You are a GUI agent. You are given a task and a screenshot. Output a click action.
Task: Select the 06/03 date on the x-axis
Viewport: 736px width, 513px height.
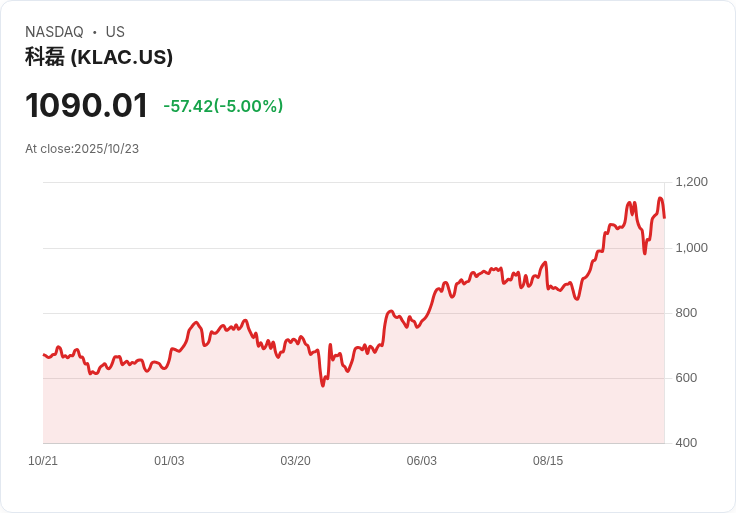(x=421, y=461)
